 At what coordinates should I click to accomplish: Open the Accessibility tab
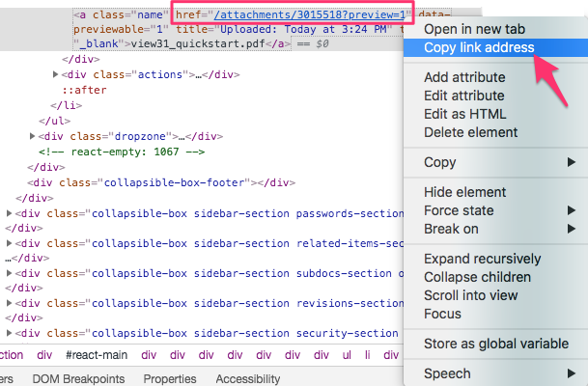point(247,379)
